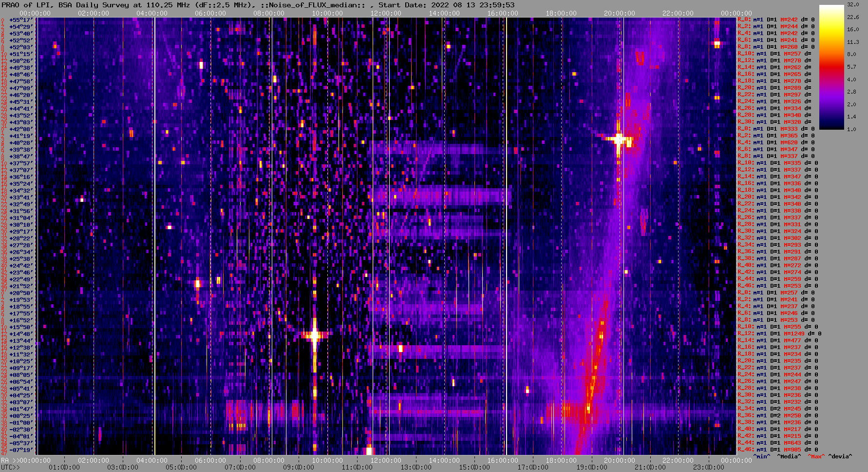868x472 pixels.
Task: Click the +55°17' declination label
Action: (21, 20)
